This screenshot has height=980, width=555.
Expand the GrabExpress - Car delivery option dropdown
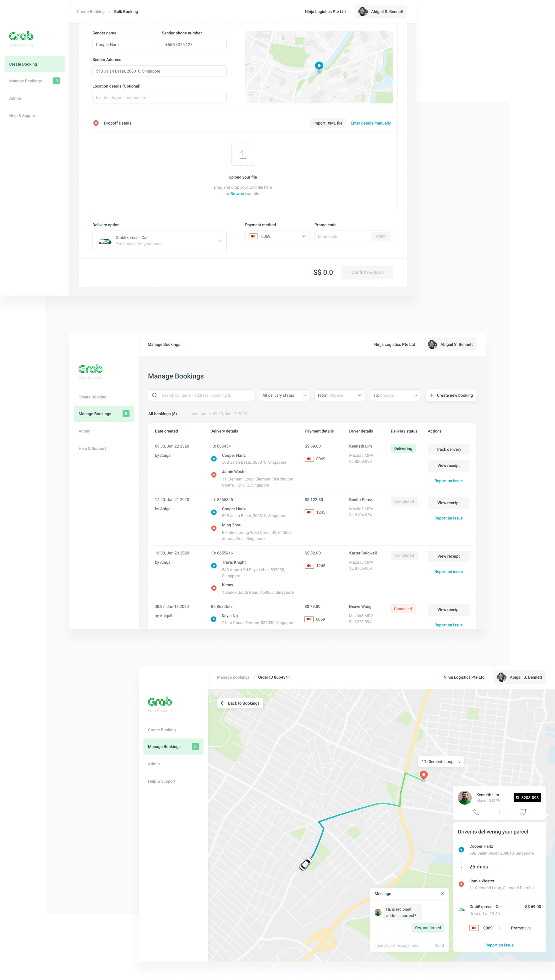click(x=219, y=240)
